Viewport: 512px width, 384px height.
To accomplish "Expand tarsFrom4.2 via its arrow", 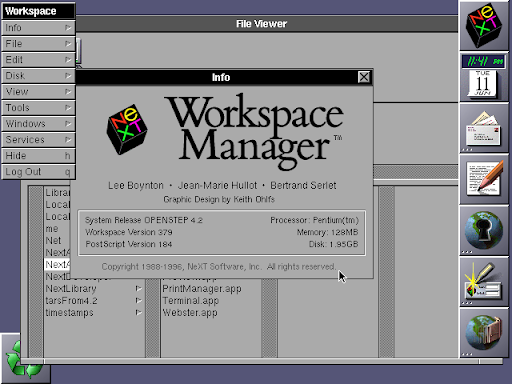I will (x=138, y=300).
